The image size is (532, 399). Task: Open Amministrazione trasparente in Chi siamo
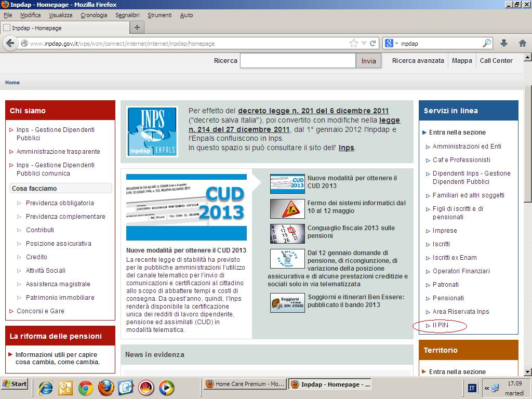point(58,151)
